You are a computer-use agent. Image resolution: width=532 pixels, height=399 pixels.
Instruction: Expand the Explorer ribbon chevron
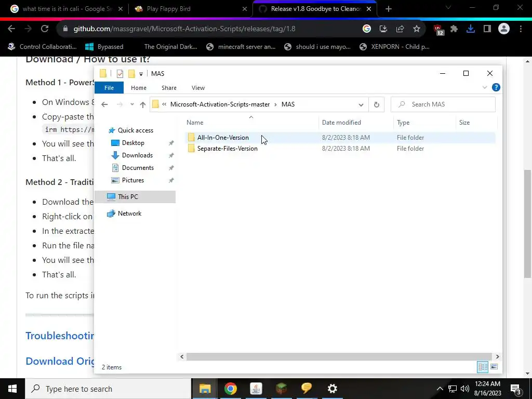[485, 87]
